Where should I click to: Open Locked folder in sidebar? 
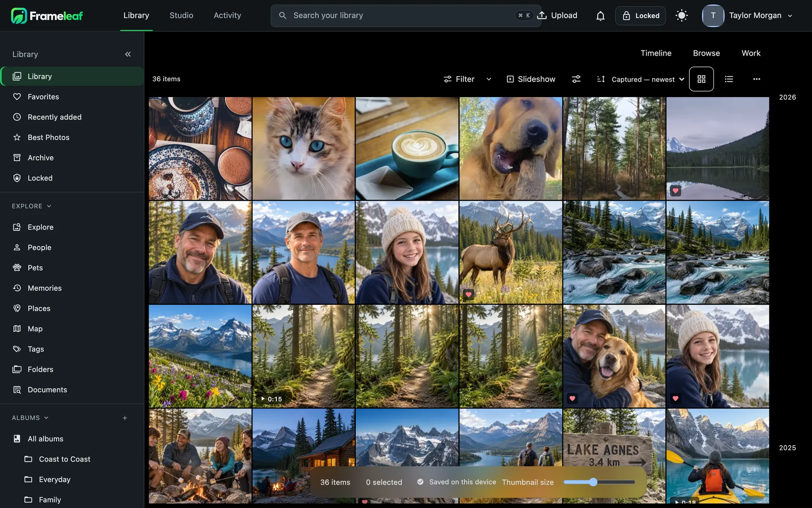[x=72, y=178]
